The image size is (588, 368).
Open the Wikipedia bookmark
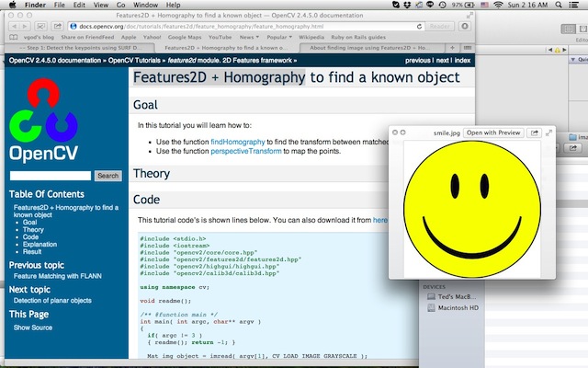pos(311,37)
